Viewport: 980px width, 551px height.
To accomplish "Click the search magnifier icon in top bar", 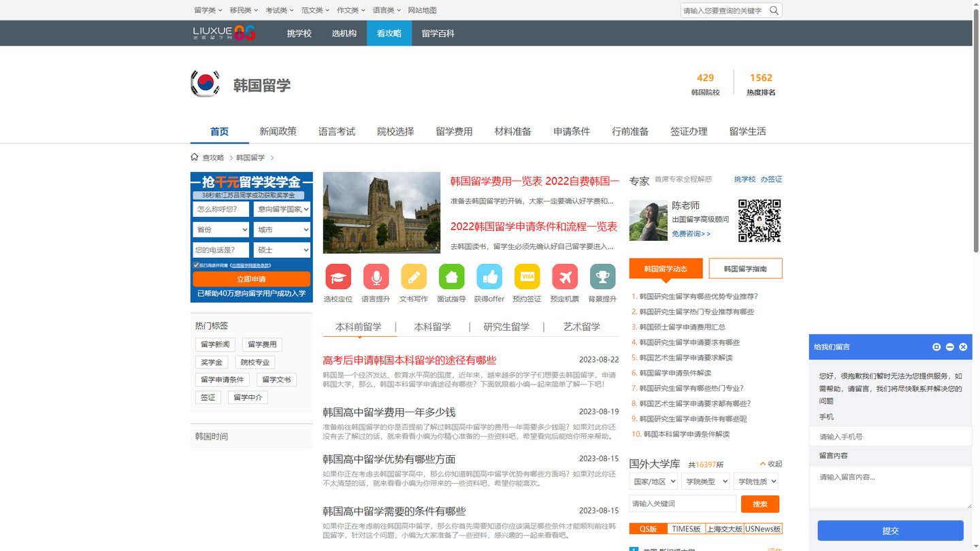I will pos(774,10).
